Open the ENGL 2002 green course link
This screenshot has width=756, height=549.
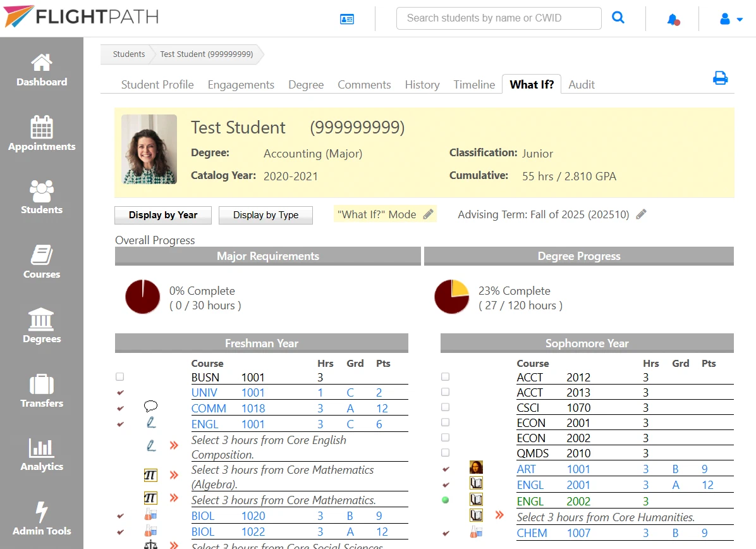(554, 501)
